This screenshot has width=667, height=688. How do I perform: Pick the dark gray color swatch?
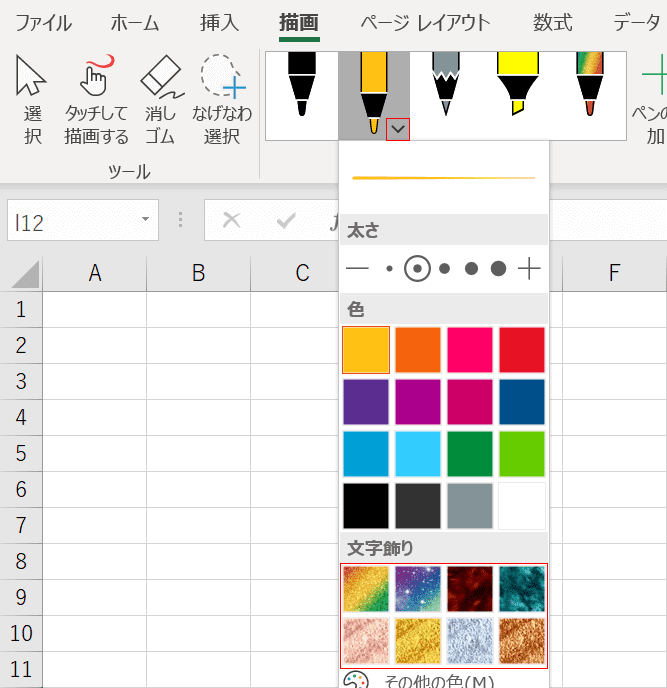click(x=418, y=506)
